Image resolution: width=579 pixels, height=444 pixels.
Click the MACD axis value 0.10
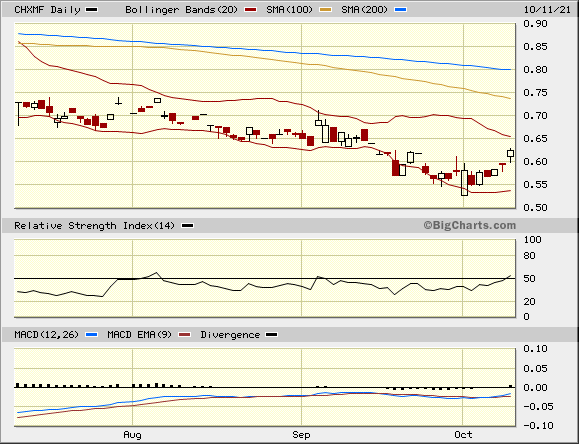point(535,349)
